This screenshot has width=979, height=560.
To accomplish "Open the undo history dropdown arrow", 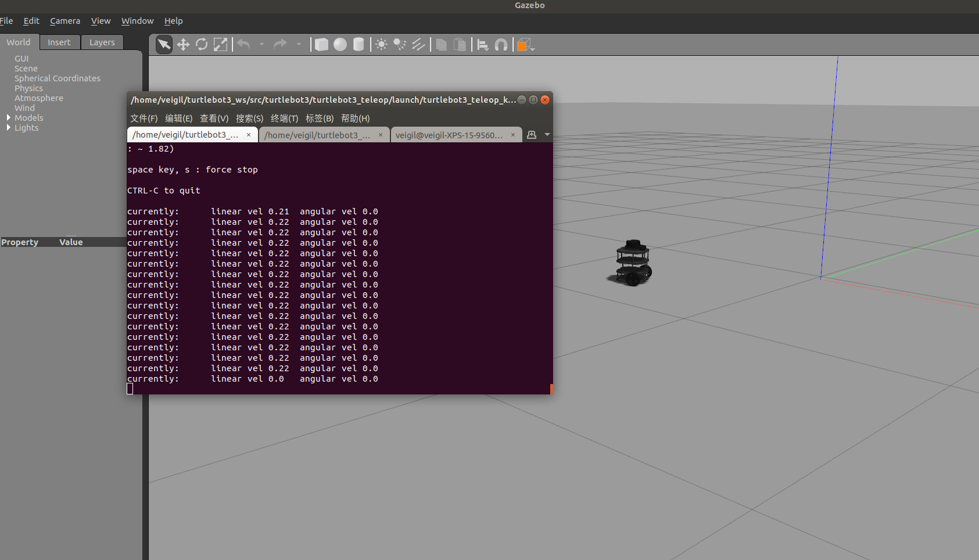I will coord(261,44).
